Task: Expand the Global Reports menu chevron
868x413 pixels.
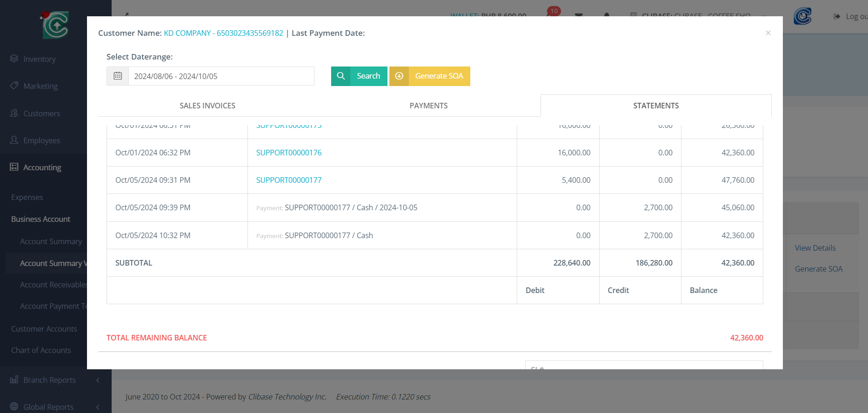Action: coord(98,407)
